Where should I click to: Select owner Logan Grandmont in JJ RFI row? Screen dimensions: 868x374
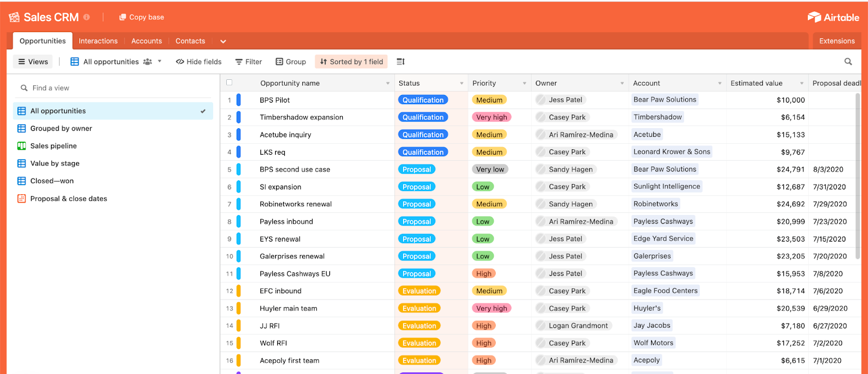(x=573, y=326)
